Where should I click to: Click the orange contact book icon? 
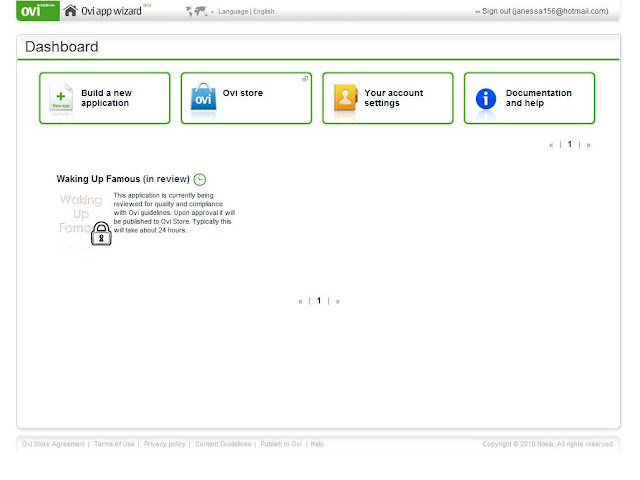345,98
